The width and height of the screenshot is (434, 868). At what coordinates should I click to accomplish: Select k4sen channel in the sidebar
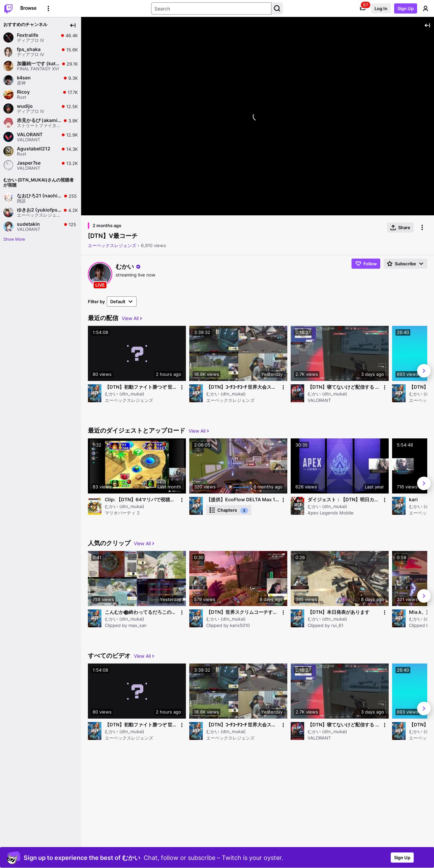[41, 80]
